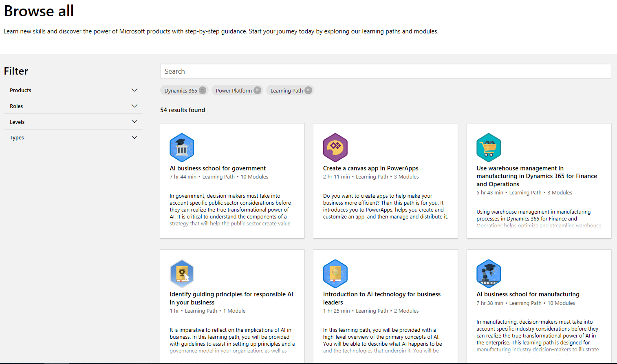The image size is (617, 364).
Task: Remove the Power Platform filter tag
Action: (257, 90)
